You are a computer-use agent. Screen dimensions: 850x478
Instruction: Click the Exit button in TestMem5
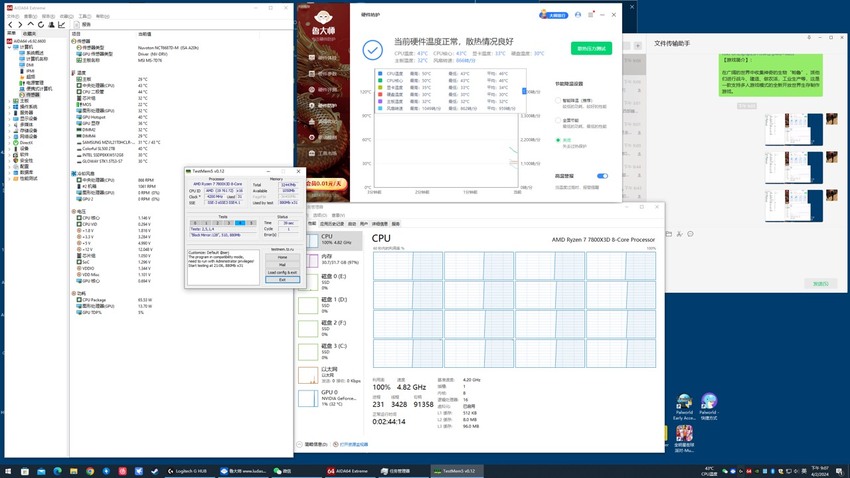[282, 280]
